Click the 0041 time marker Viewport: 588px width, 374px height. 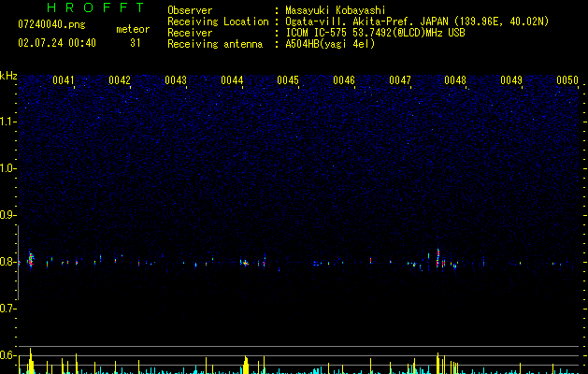pos(64,80)
